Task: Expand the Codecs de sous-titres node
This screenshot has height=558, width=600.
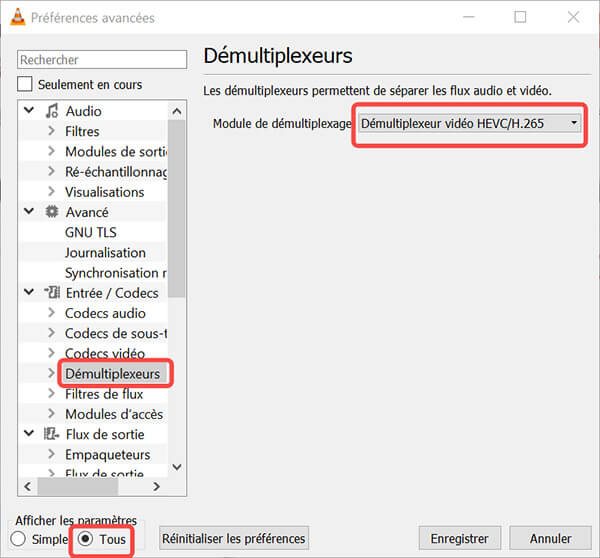Action: [51, 333]
